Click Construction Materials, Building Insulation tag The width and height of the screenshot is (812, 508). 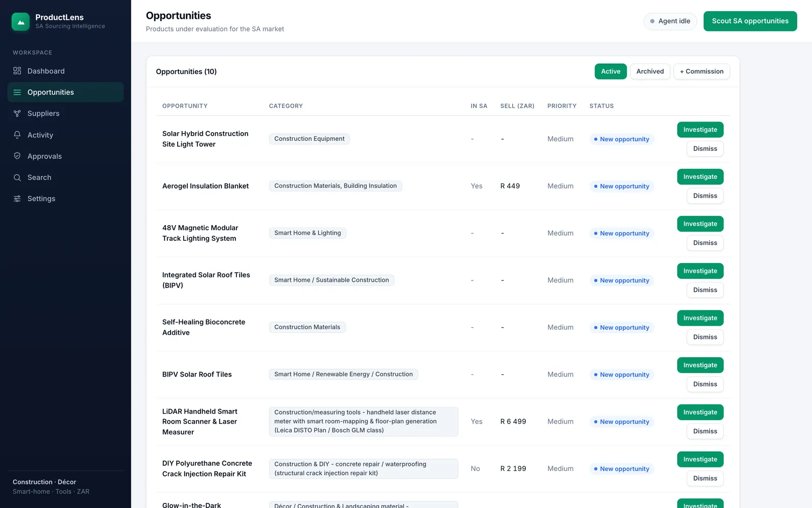pyautogui.click(x=335, y=186)
